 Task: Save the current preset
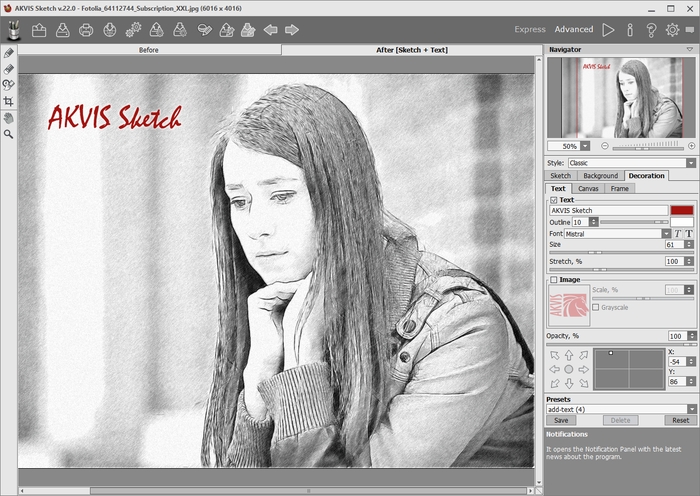(x=561, y=420)
